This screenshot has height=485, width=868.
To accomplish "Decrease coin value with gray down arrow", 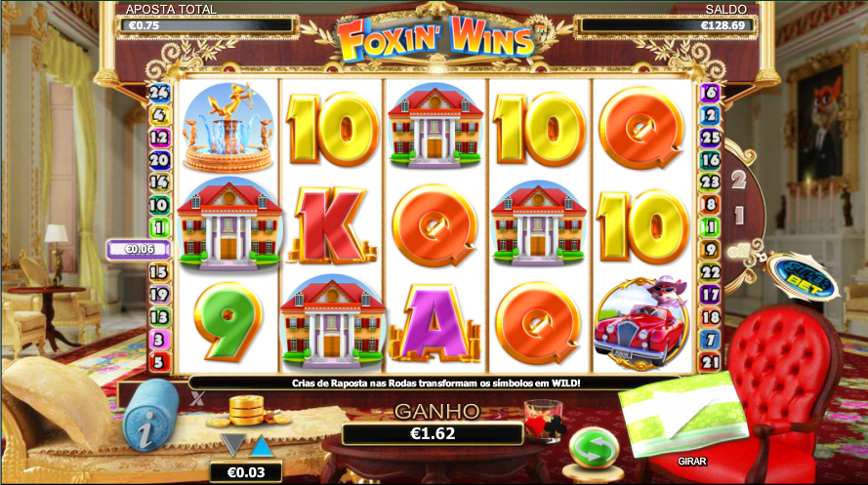I will (x=232, y=445).
